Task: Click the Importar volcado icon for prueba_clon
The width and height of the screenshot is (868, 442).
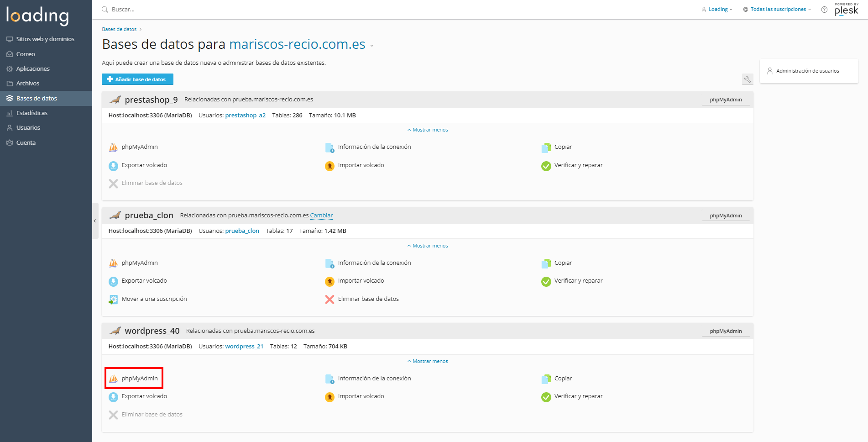Action: point(329,281)
